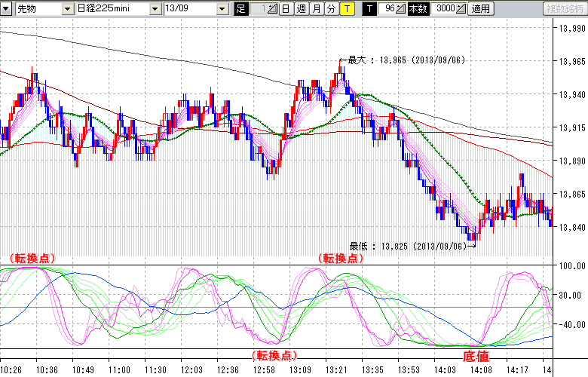Switch chart to 週 (weekly) timeframe
The width and height of the screenshot is (588, 377).
click(x=301, y=9)
